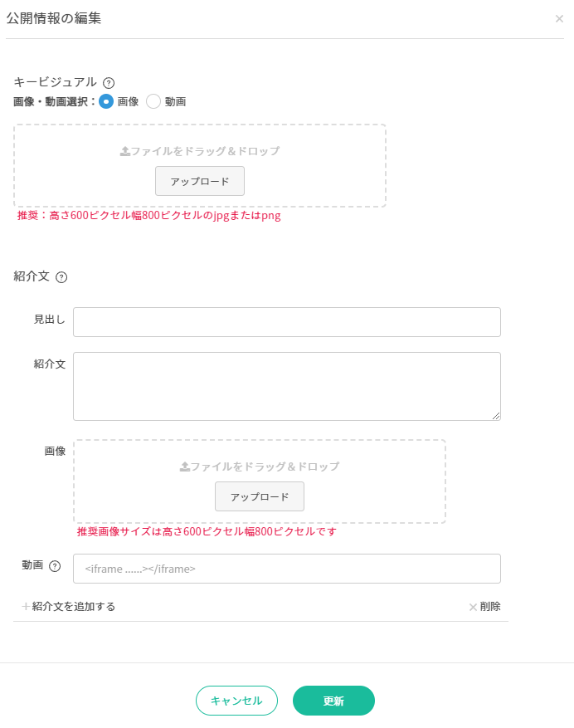Select the 動画 radio button

point(153,101)
